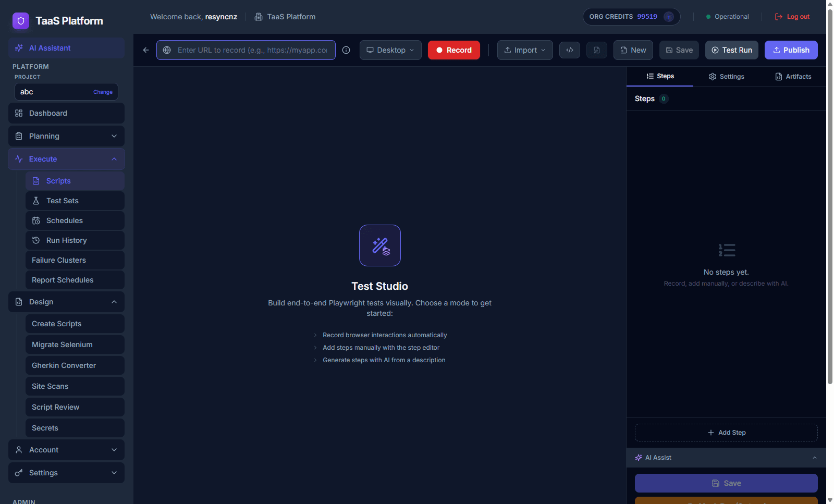Click the plus icon on ORG CREDITS badge
Image resolution: width=834 pixels, height=504 pixels.
[669, 16]
